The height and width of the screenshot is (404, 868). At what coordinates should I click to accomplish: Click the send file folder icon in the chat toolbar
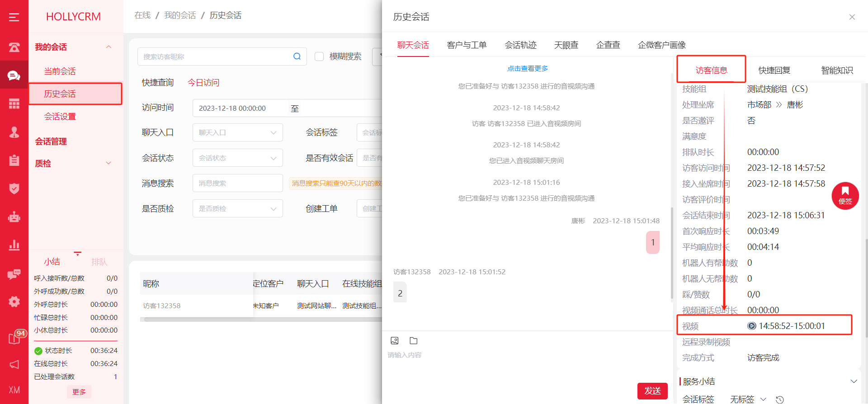414,341
